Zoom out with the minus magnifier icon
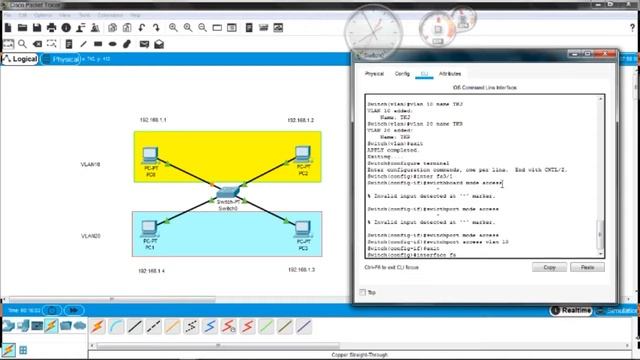The width and height of the screenshot is (640, 360). tap(202, 28)
